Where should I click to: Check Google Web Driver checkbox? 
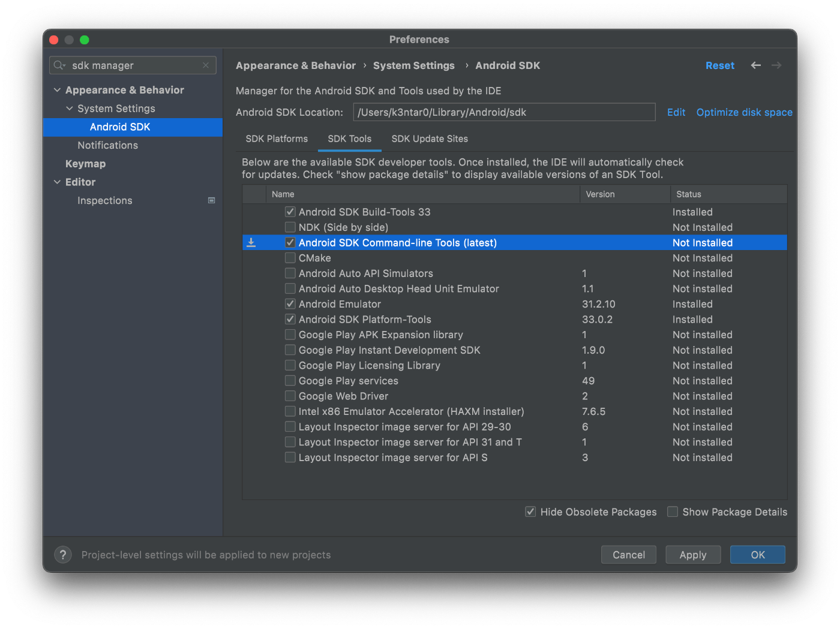(x=290, y=396)
